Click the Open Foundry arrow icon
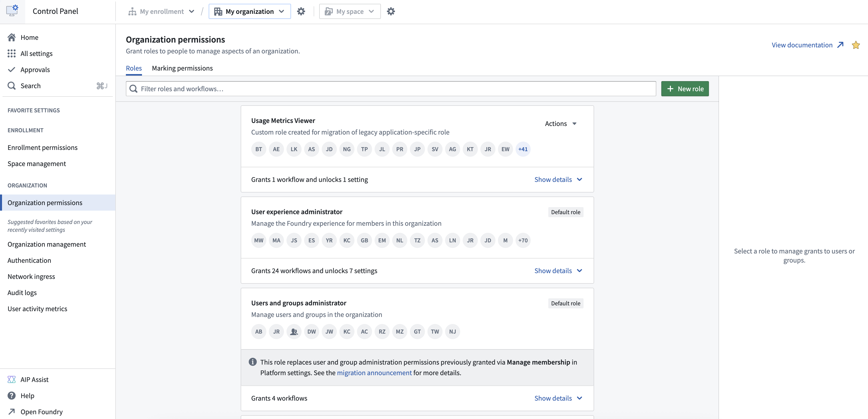 (x=12, y=412)
